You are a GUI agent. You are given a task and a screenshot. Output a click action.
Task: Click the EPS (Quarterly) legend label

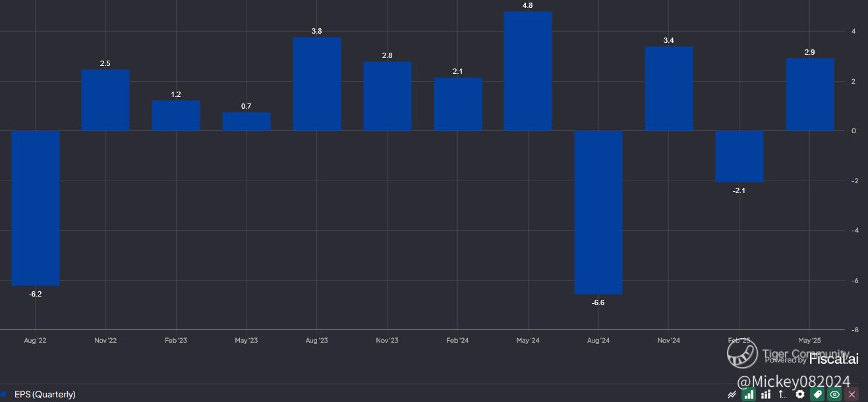pyautogui.click(x=45, y=394)
